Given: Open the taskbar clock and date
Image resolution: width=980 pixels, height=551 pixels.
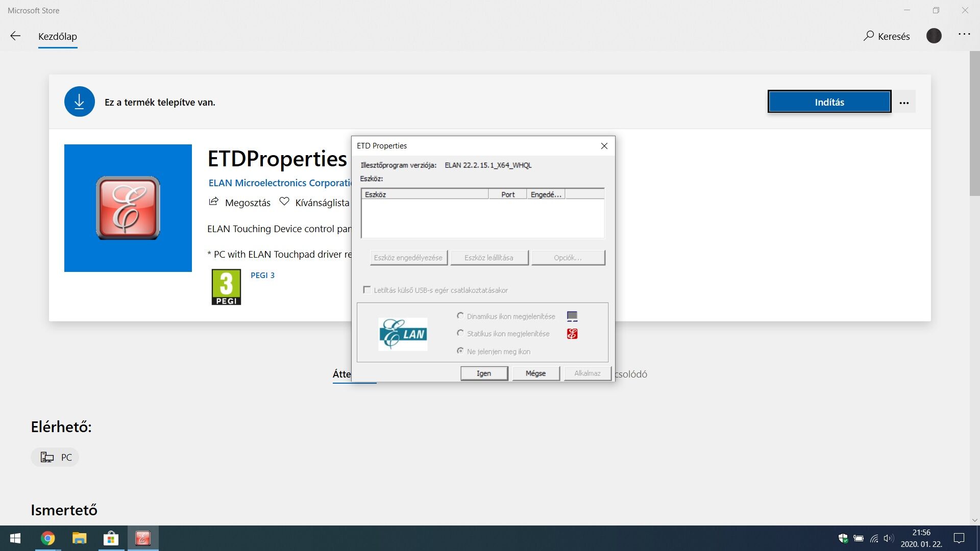Looking at the screenshot, I should point(921,538).
